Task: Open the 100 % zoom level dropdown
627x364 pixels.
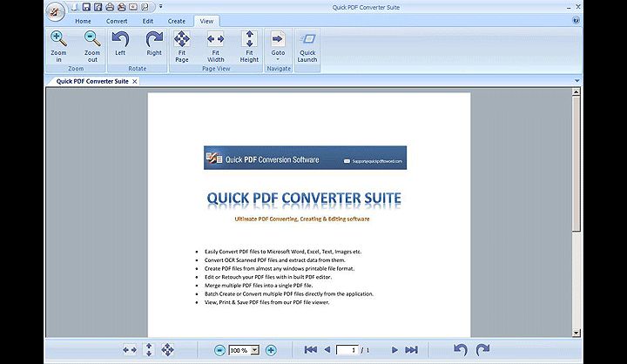Action: [x=254, y=350]
